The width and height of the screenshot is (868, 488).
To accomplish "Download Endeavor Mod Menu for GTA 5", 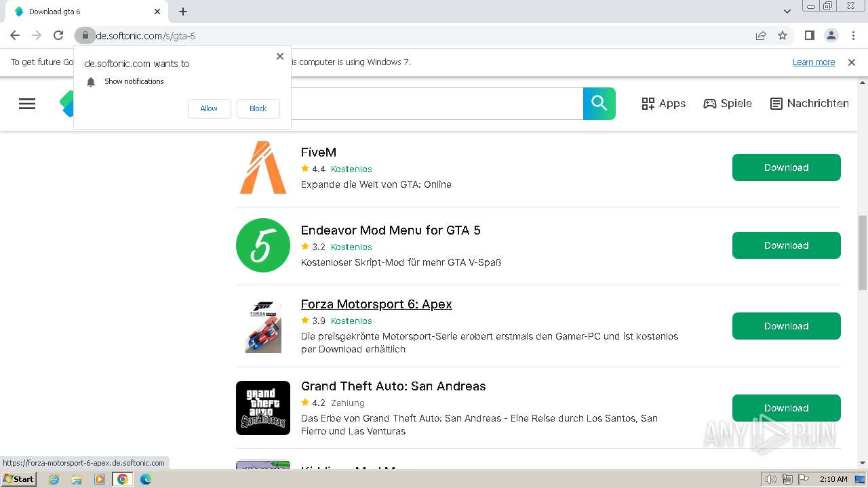I will 787,245.
